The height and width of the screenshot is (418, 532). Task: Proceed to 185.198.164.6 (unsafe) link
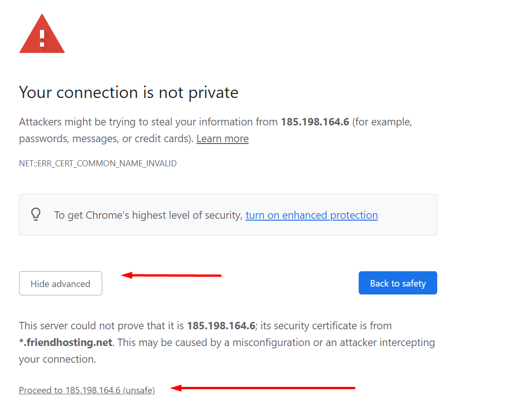[87, 390]
